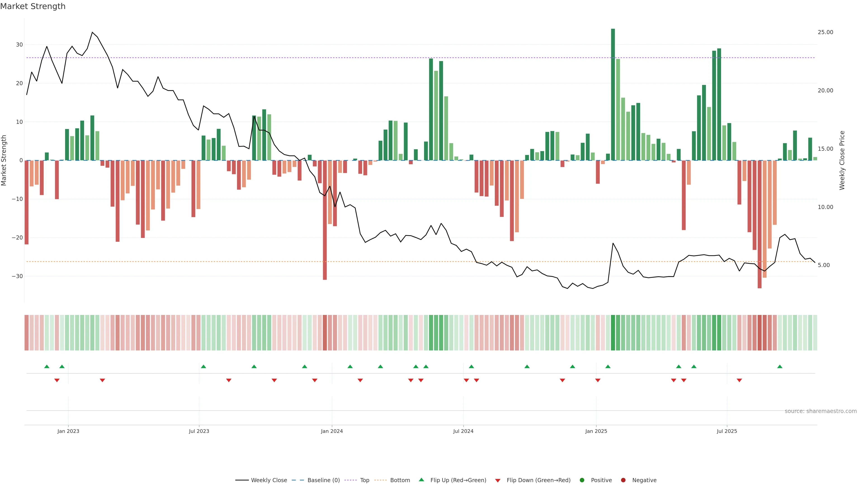Click the Positive green circle legend icon

click(582, 480)
